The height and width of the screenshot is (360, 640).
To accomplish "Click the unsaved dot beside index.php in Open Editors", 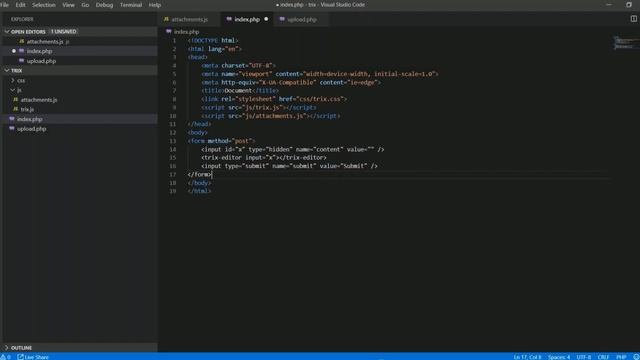I will pos(13,51).
